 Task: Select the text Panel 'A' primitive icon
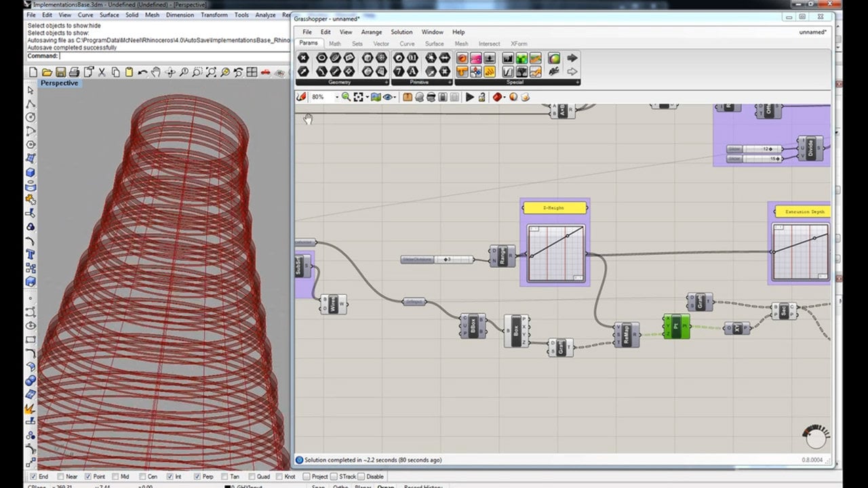(412, 71)
